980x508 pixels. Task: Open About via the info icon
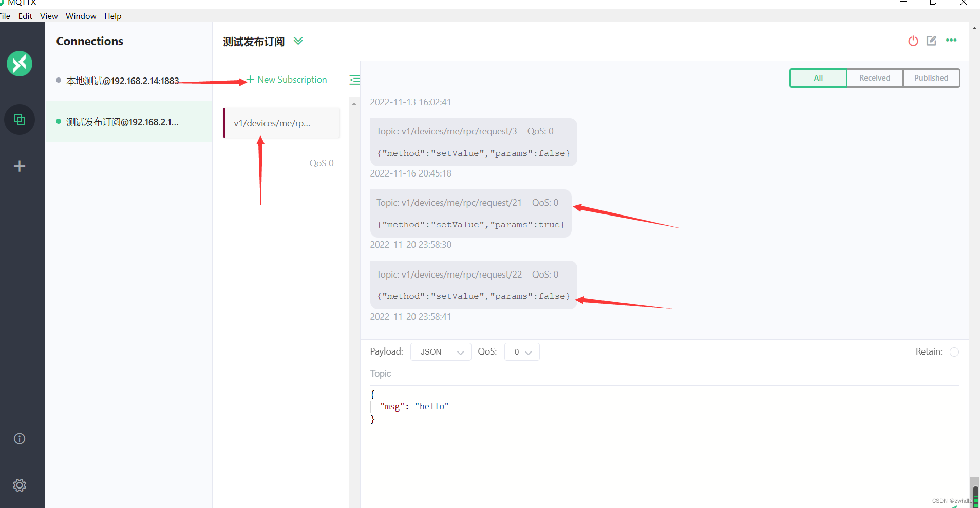19,438
